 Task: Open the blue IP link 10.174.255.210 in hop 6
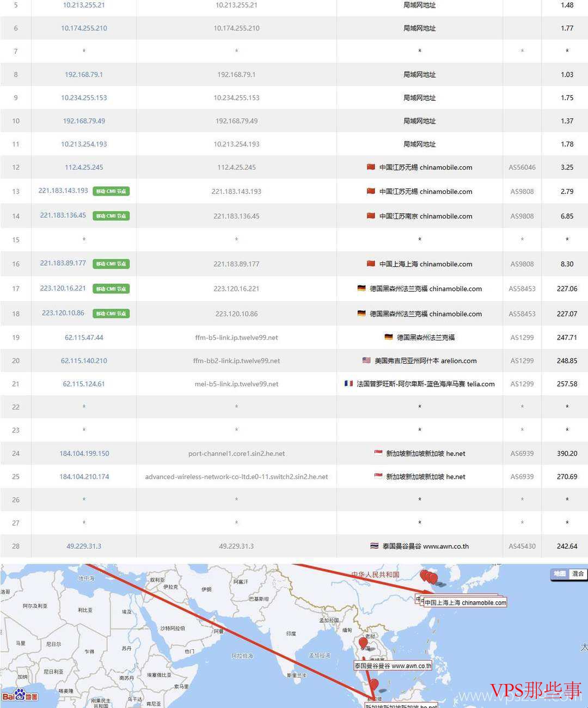click(84, 28)
